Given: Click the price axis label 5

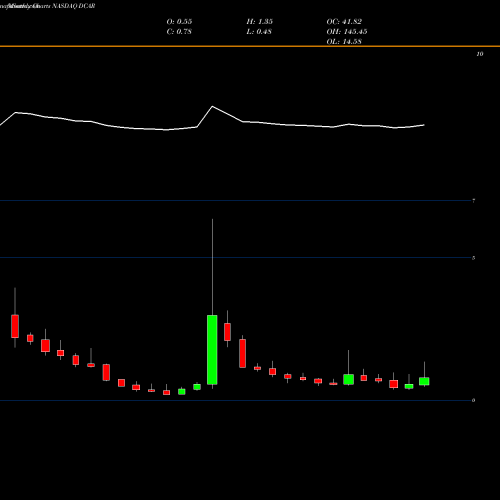Looking at the screenshot, I should tap(474, 258).
